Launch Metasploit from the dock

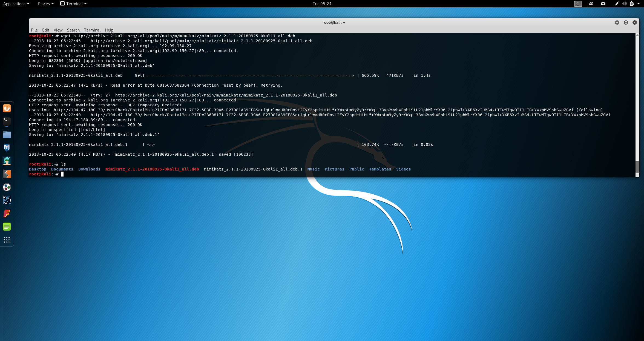[x=7, y=148]
